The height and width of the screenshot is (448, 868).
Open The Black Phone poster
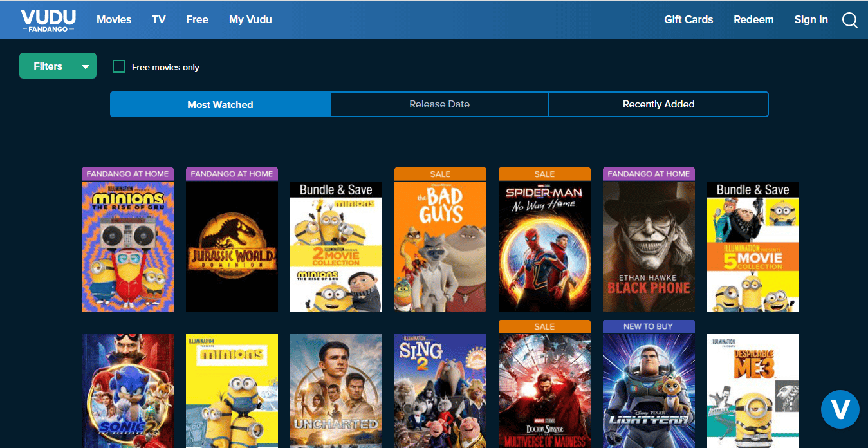[649, 247]
